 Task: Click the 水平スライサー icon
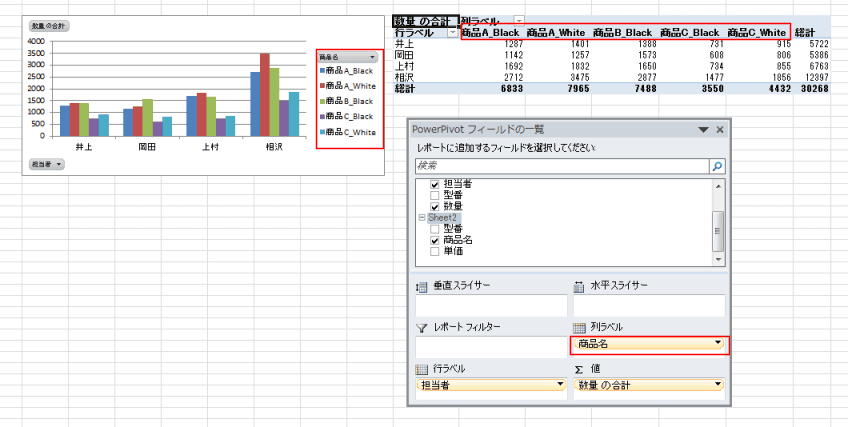[x=579, y=287]
